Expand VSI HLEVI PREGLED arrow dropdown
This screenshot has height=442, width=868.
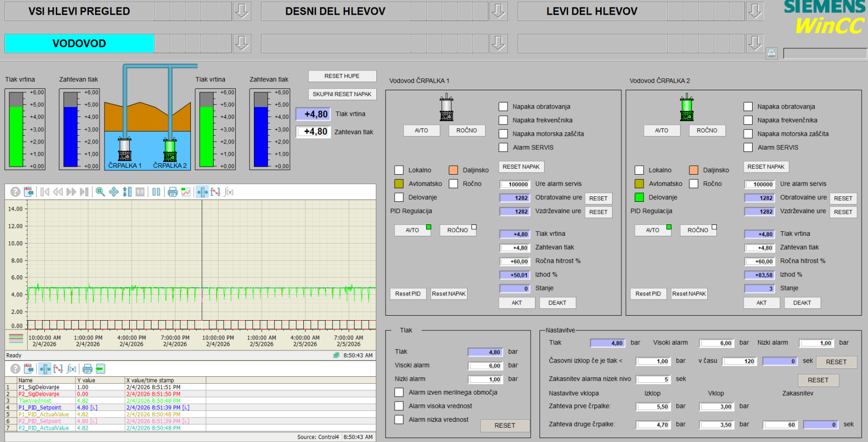pos(242,11)
